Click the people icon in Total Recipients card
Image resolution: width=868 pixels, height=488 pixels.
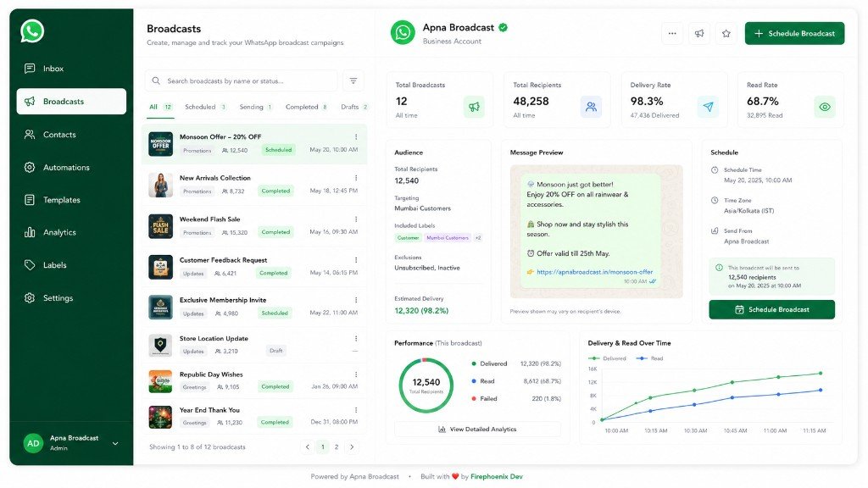point(591,107)
